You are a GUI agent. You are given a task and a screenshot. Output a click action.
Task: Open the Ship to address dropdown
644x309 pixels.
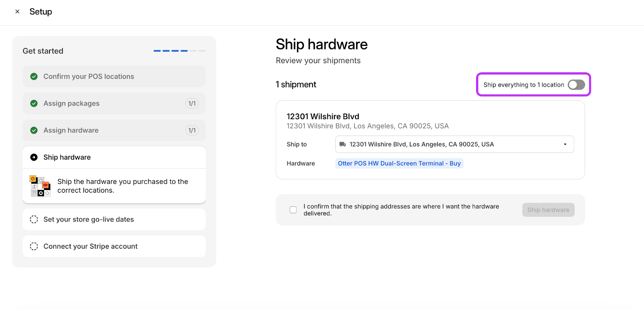pos(454,144)
